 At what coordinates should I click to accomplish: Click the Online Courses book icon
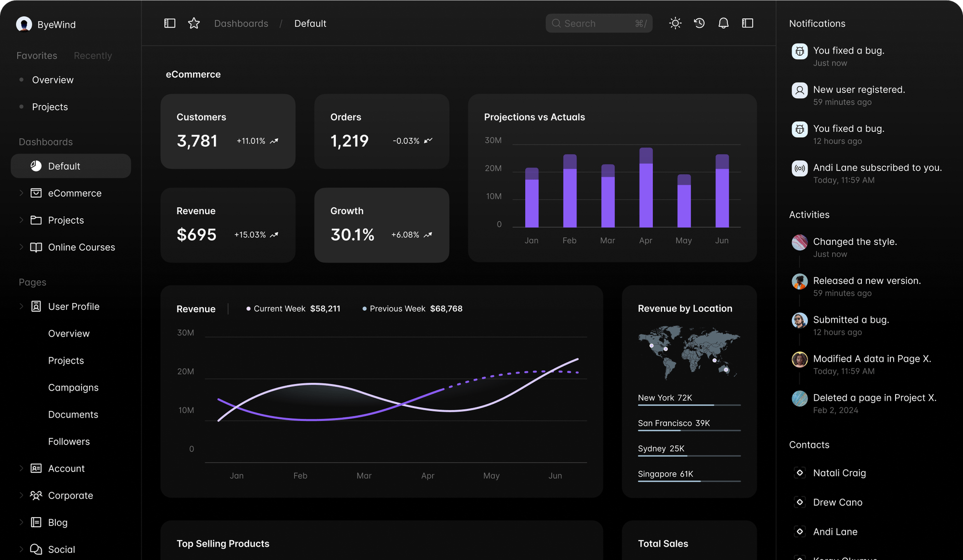pyautogui.click(x=36, y=247)
